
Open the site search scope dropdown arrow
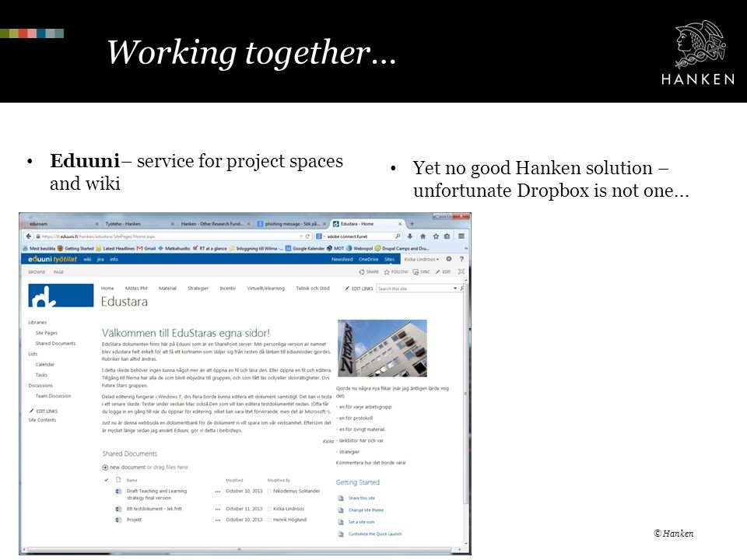(x=455, y=289)
